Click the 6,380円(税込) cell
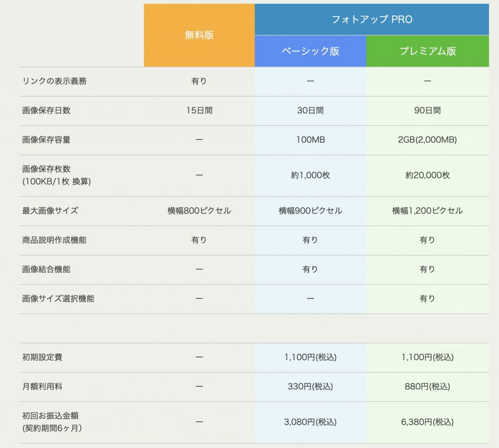 point(427,422)
